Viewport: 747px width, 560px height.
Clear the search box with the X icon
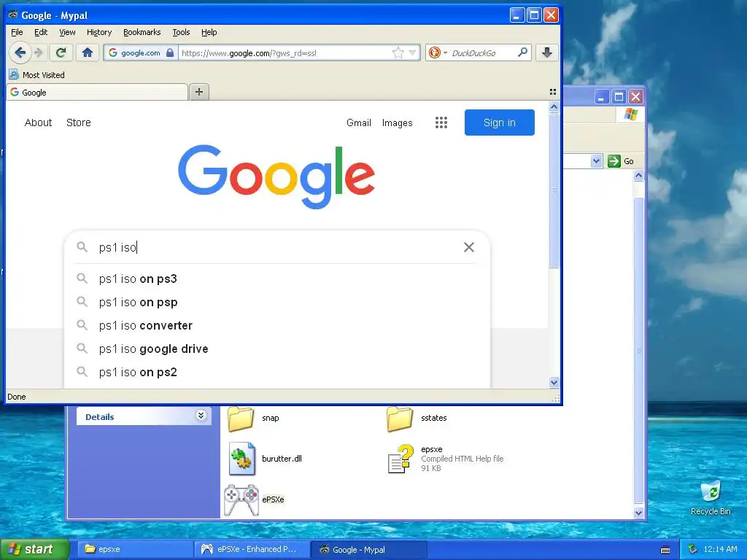click(469, 247)
